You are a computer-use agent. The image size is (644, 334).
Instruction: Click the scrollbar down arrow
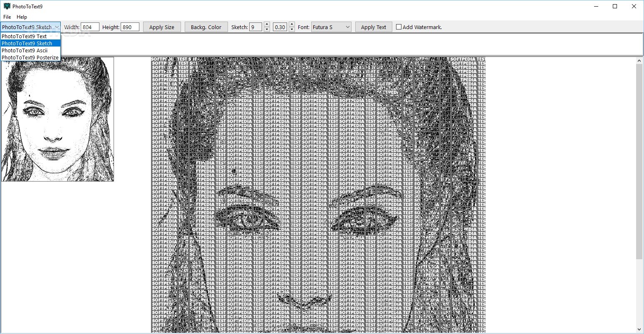click(x=639, y=330)
